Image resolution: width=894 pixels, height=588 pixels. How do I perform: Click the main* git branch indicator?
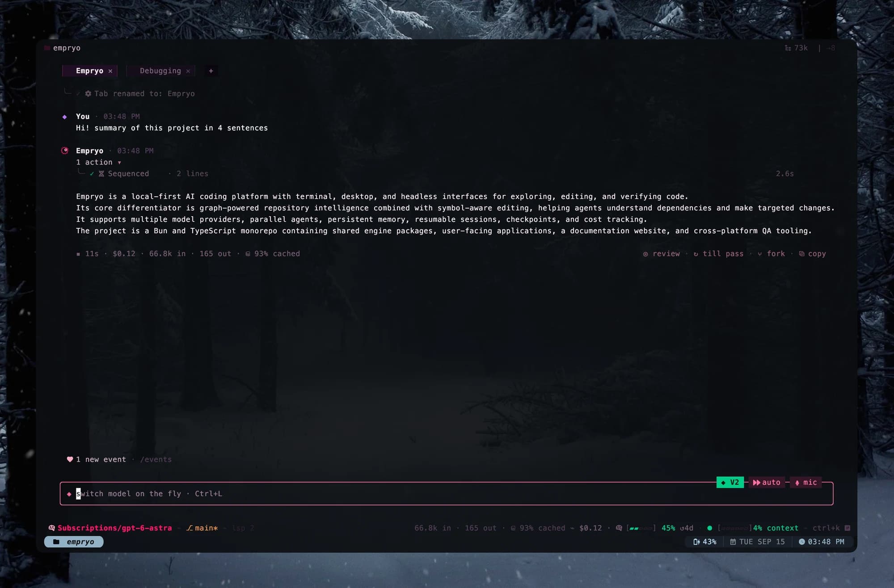pyautogui.click(x=202, y=528)
